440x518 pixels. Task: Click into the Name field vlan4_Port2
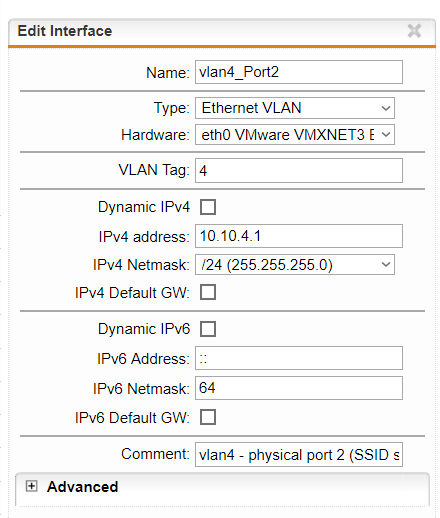coord(299,72)
